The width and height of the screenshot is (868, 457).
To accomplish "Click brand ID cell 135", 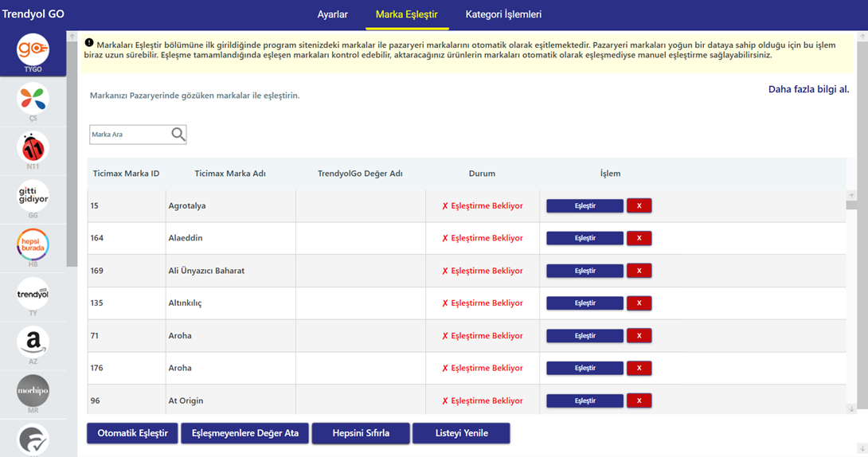I will [x=126, y=303].
